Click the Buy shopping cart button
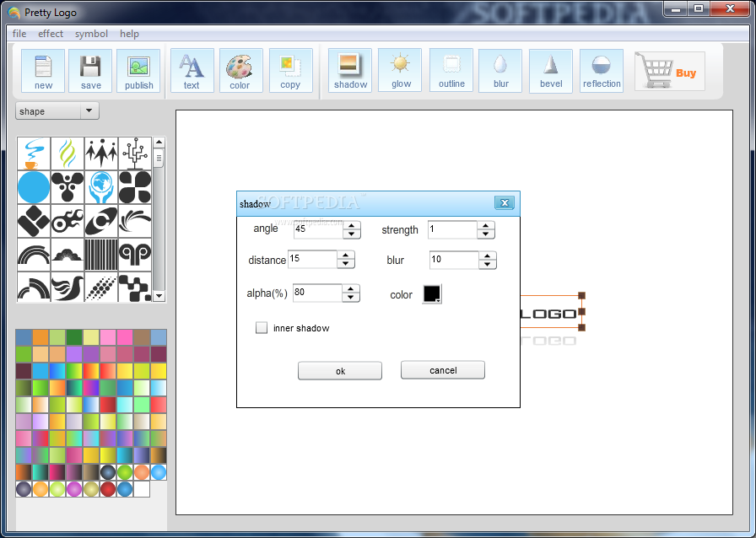The height and width of the screenshot is (538, 756). point(670,72)
